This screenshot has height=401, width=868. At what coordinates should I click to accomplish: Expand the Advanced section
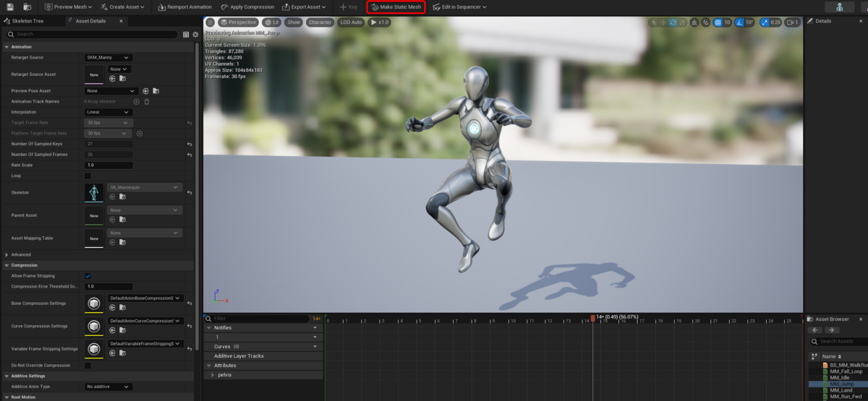point(21,254)
